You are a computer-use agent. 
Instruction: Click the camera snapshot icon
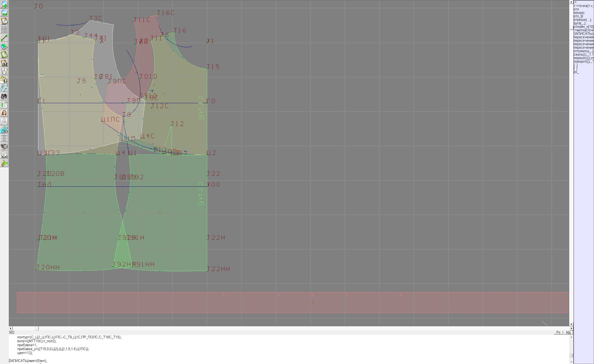(4, 96)
